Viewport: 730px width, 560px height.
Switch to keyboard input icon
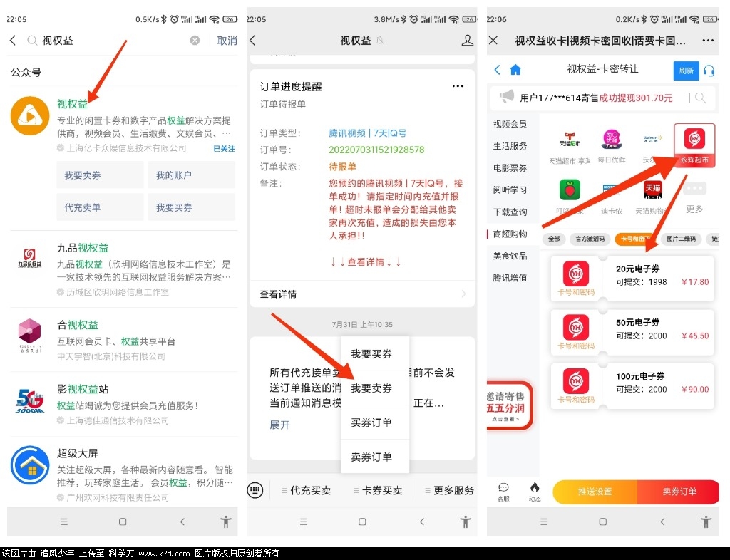(x=255, y=489)
